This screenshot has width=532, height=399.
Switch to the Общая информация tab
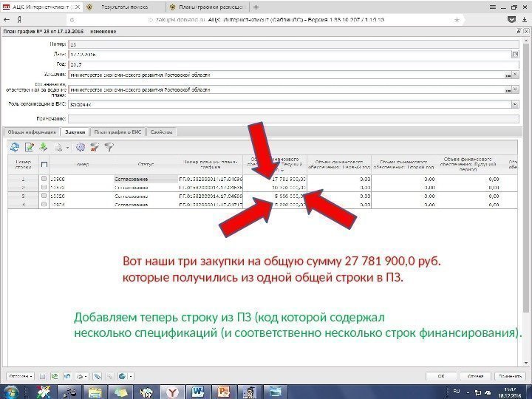tap(32, 132)
